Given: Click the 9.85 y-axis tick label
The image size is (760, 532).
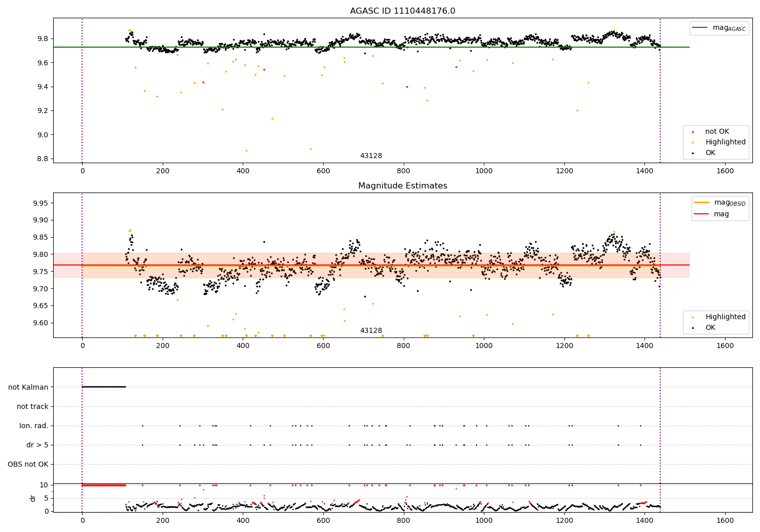Looking at the screenshot, I should click(x=40, y=238).
